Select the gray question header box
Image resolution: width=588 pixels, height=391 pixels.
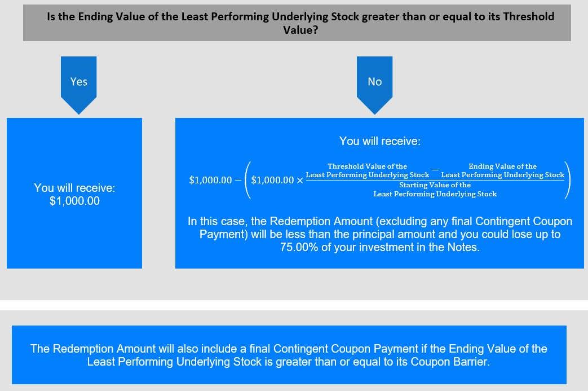[297, 23]
